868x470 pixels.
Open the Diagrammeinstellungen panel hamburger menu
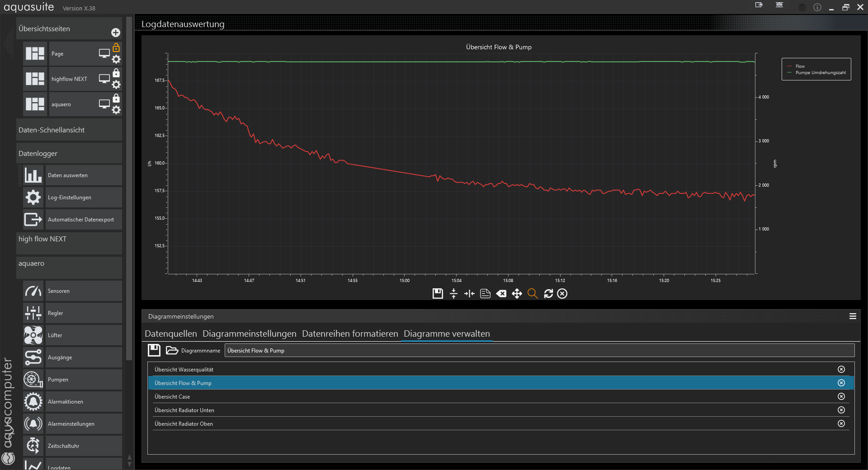853,316
